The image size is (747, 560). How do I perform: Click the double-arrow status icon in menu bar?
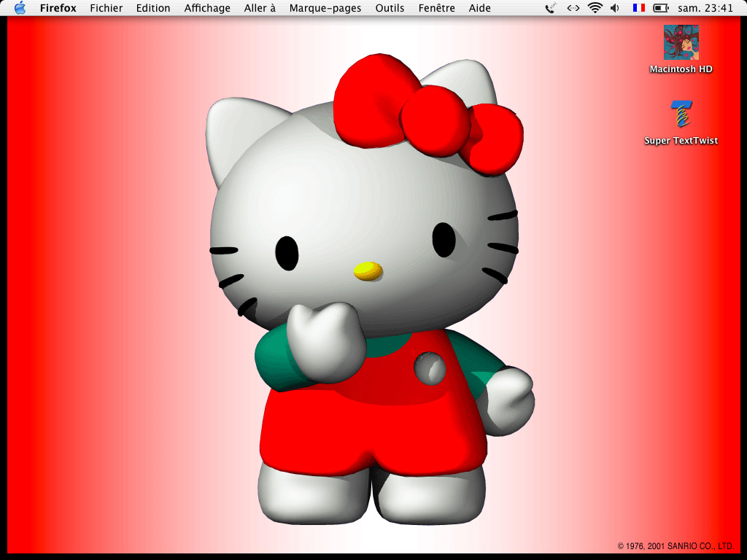[573, 8]
